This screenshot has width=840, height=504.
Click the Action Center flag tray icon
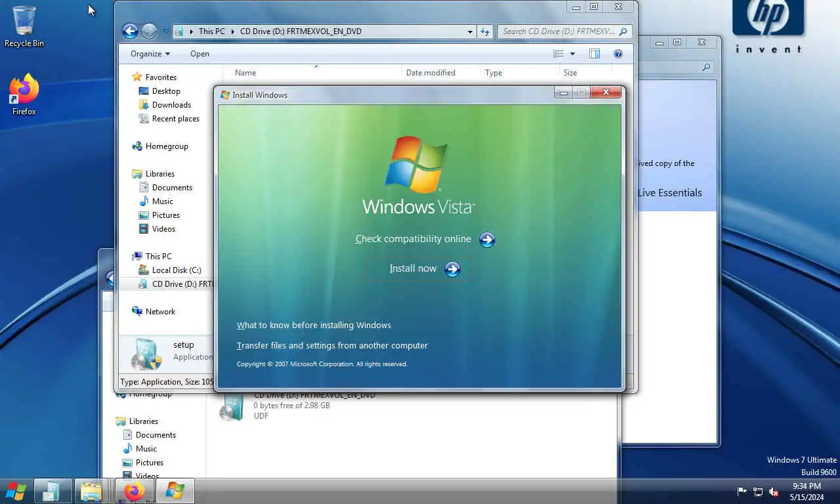742,492
